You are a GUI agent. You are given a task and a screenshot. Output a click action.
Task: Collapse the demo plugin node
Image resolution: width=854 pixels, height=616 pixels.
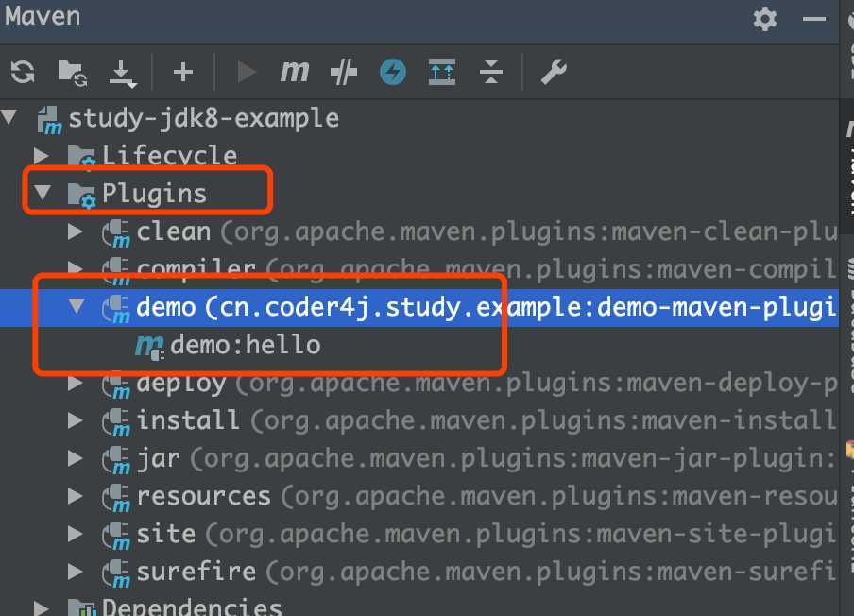[77, 305]
